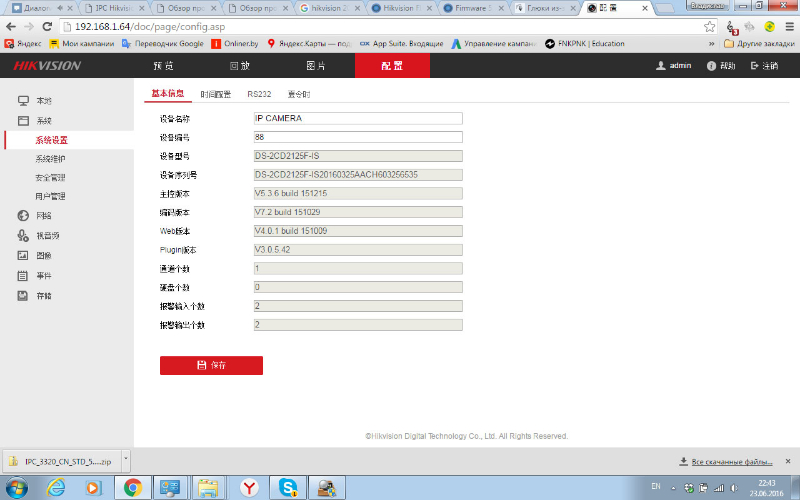Open the 本地 local settings monitor icon
The width and height of the screenshot is (800, 500).
(x=23, y=101)
